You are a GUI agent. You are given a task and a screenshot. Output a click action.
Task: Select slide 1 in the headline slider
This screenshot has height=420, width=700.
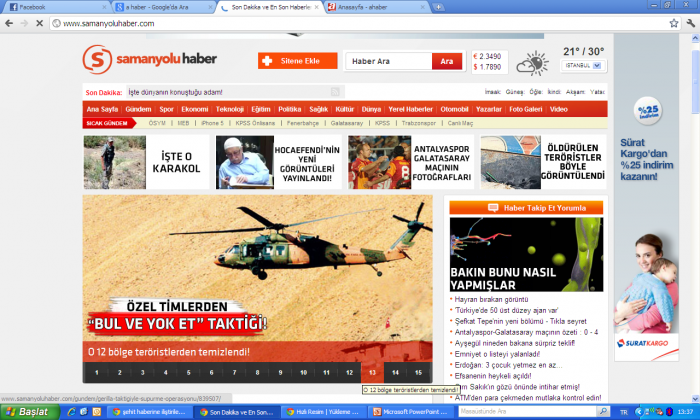96,372
